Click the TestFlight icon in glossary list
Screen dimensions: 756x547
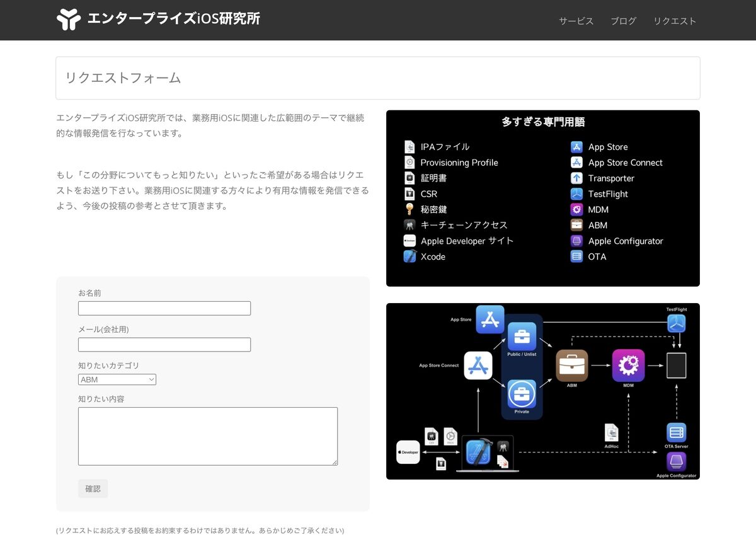click(576, 194)
